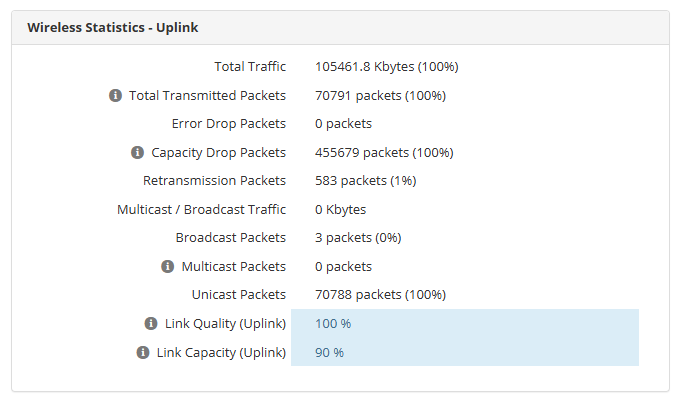Click info icon for Link Quality (Uplink)
Screen dimensions: 697x404
tap(151, 324)
